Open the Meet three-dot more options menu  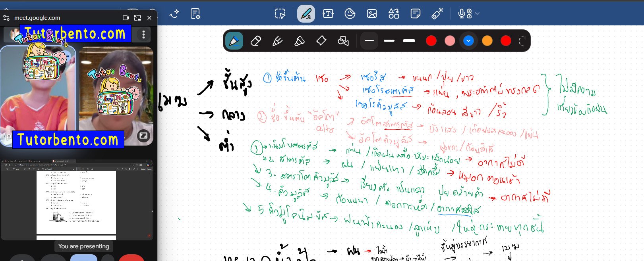click(143, 35)
